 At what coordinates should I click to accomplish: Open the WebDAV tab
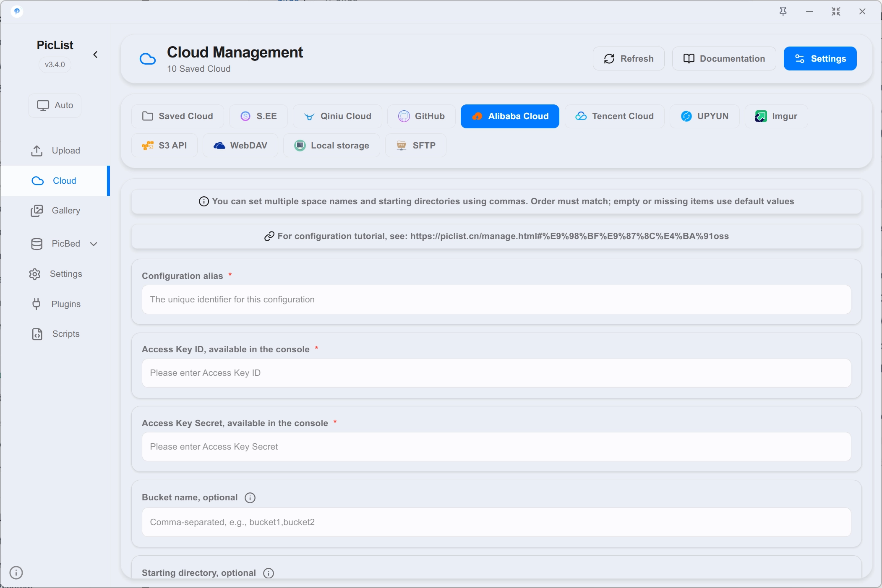[240, 146]
